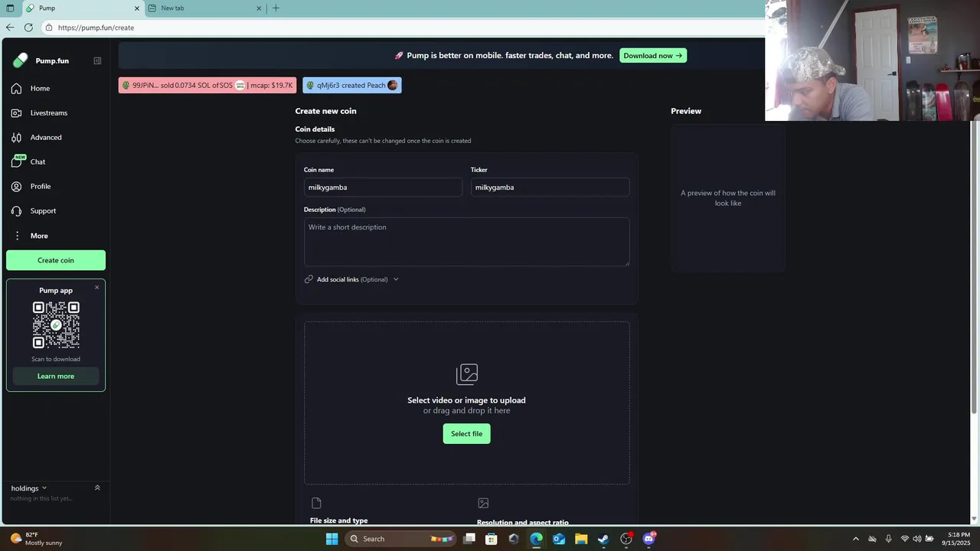Image resolution: width=980 pixels, height=551 pixels.
Task: Expand the holdings list dropdown
Action: coord(29,488)
